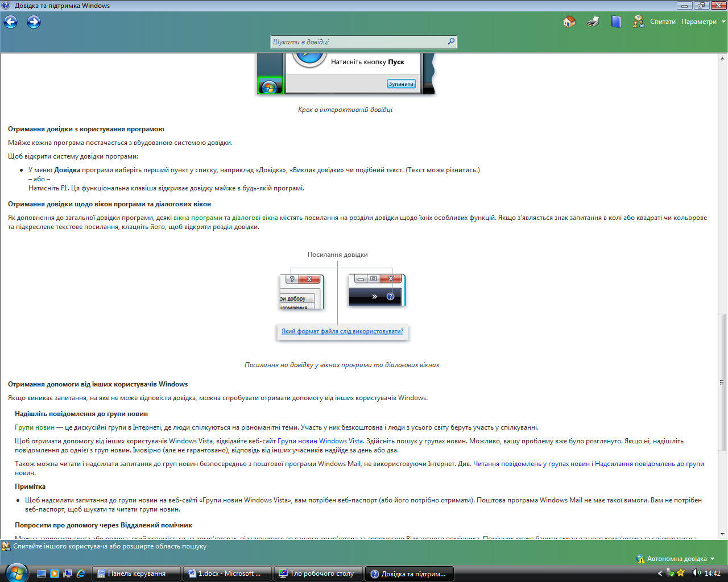Click heading Отримання допомоги від інших користувачів Windows

98,384
